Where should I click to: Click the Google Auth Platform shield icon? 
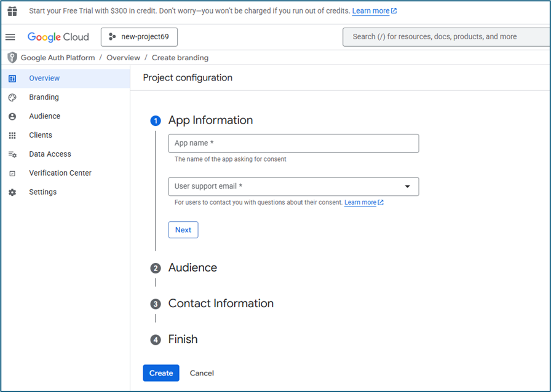coord(12,58)
